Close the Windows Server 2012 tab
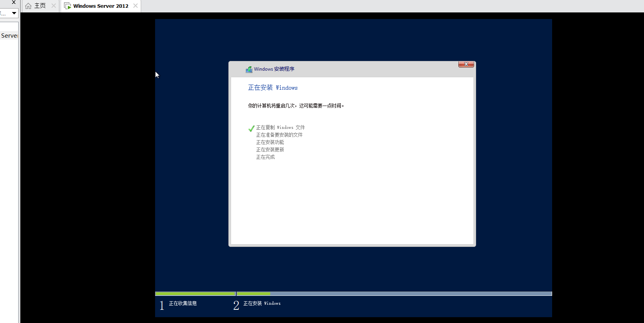This screenshot has width=644, height=323. pos(135,6)
